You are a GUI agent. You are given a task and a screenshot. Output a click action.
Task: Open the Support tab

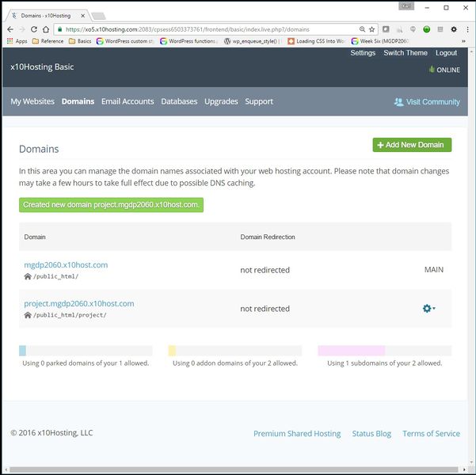[x=259, y=101]
